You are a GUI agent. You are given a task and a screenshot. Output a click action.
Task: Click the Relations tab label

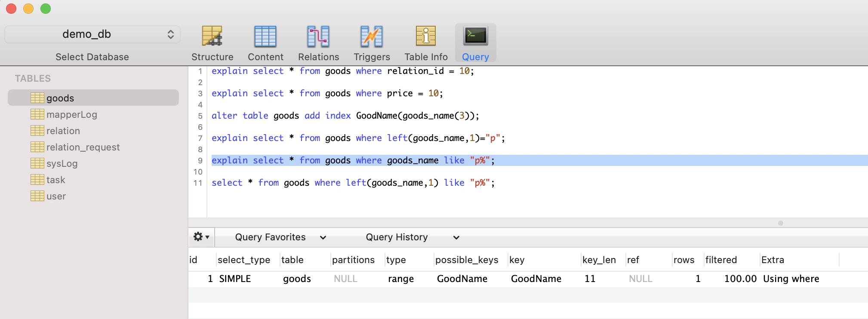[319, 57]
